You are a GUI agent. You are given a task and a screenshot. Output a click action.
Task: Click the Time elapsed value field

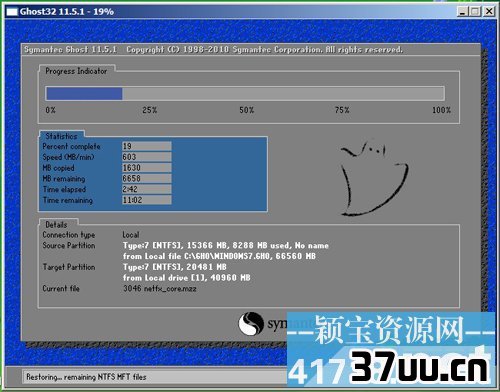point(147,189)
